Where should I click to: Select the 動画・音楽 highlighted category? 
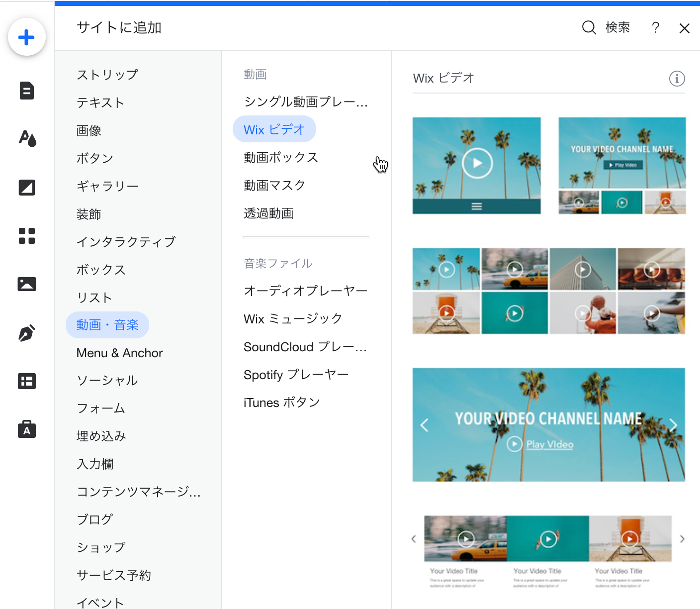click(107, 324)
